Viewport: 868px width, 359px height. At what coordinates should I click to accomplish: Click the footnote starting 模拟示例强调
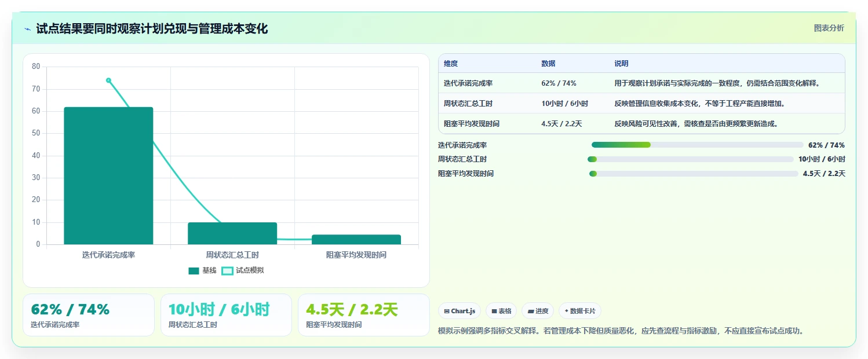click(x=622, y=331)
